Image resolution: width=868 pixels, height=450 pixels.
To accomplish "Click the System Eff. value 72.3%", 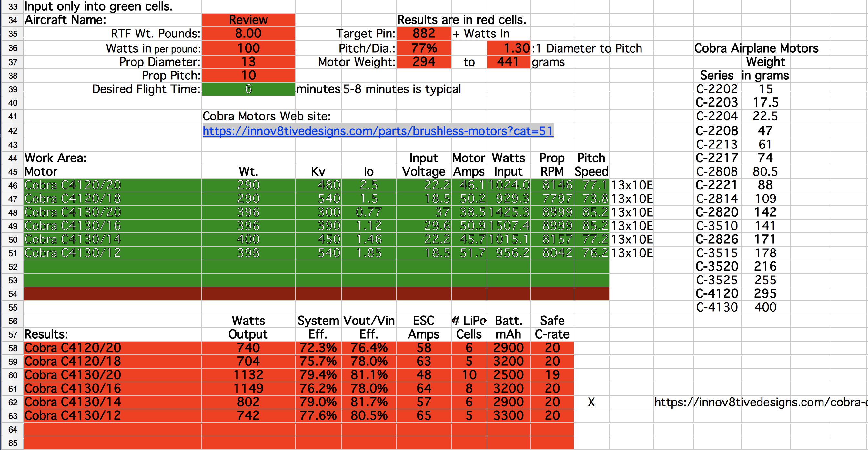I will tap(318, 348).
